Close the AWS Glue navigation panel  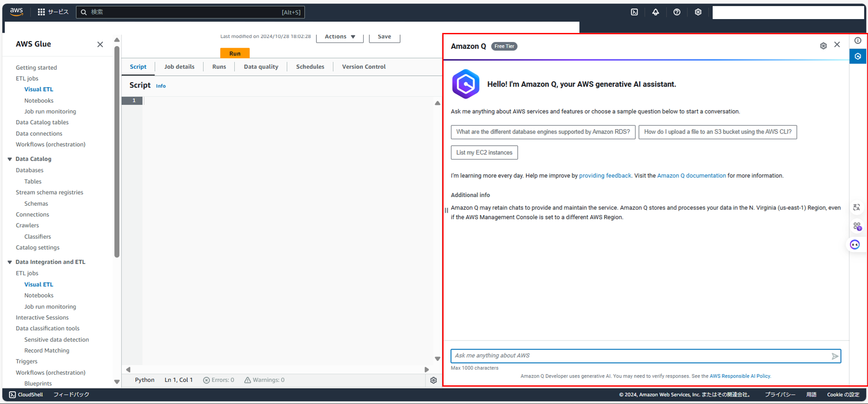click(100, 44)
